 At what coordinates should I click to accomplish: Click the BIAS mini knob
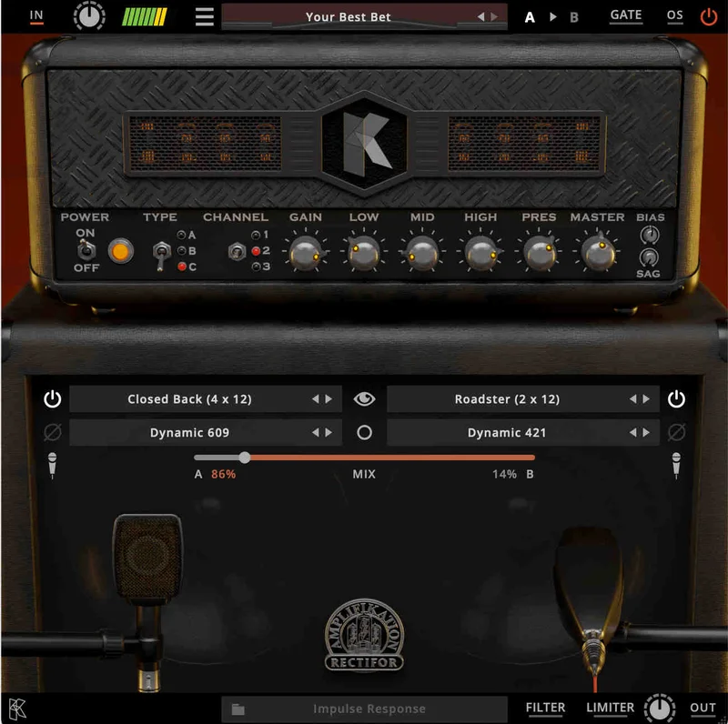pos(650,235)
